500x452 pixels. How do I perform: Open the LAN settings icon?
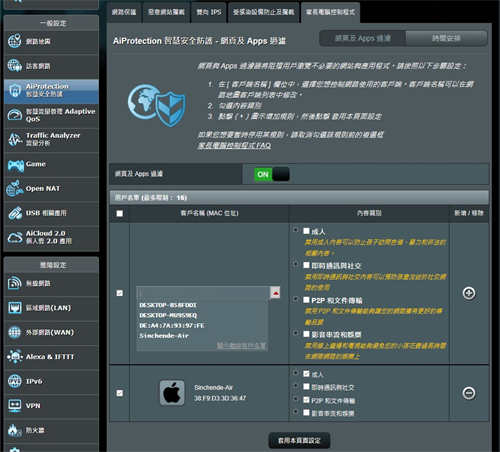pos(14,308)
